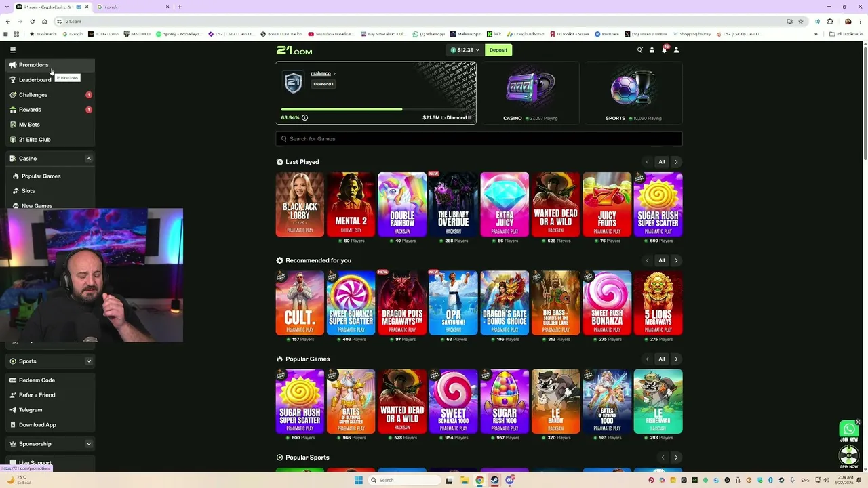Show next games in Last Played row

click(x=676, y=162)
